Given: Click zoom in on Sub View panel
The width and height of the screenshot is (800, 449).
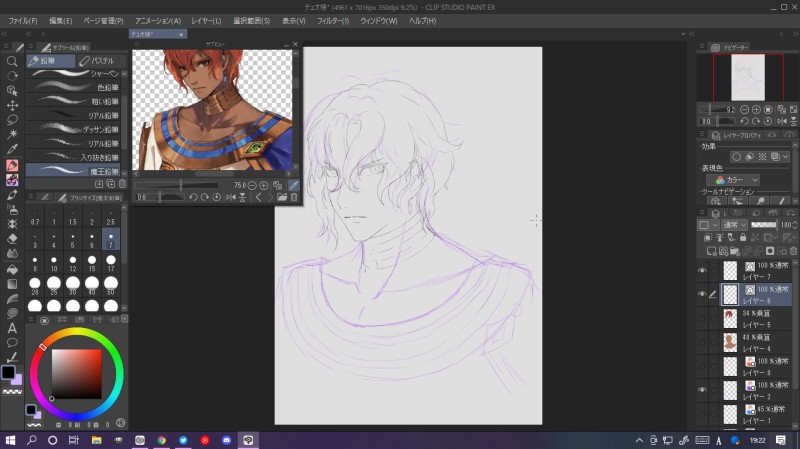Looking at the screenshot, I should click(264, 185).
